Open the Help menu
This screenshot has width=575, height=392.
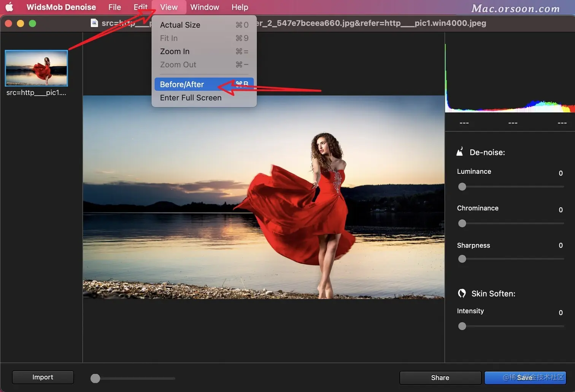(240, 7)
